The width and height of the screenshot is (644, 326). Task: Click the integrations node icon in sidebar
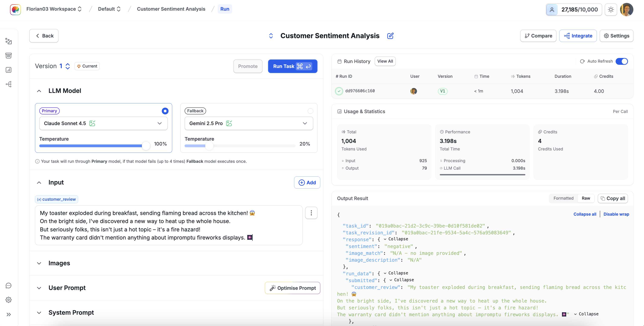pyautogui.click(x=9, y=84)
